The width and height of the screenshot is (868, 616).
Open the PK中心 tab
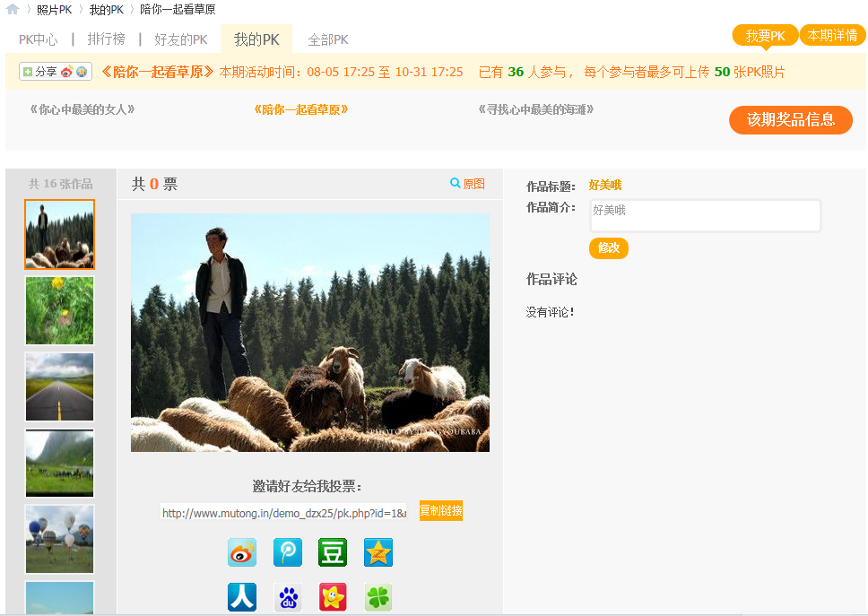39,39
